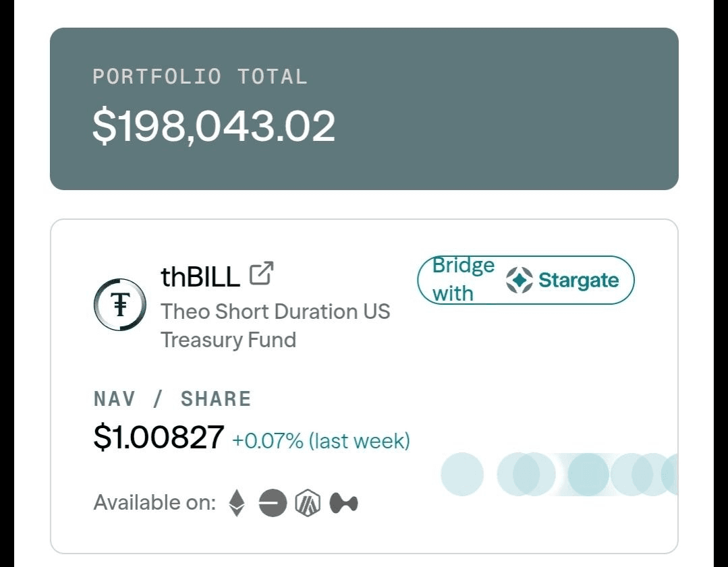Select the Base network icon

[x=273, y=503]
